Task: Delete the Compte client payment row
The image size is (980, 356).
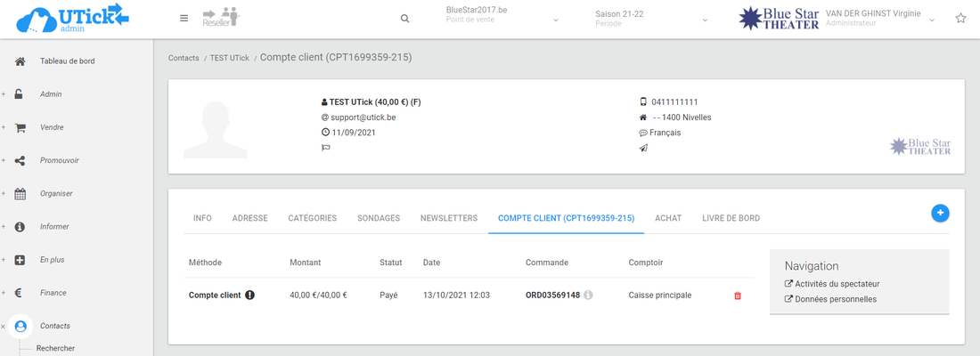Action: pos(737,295)
